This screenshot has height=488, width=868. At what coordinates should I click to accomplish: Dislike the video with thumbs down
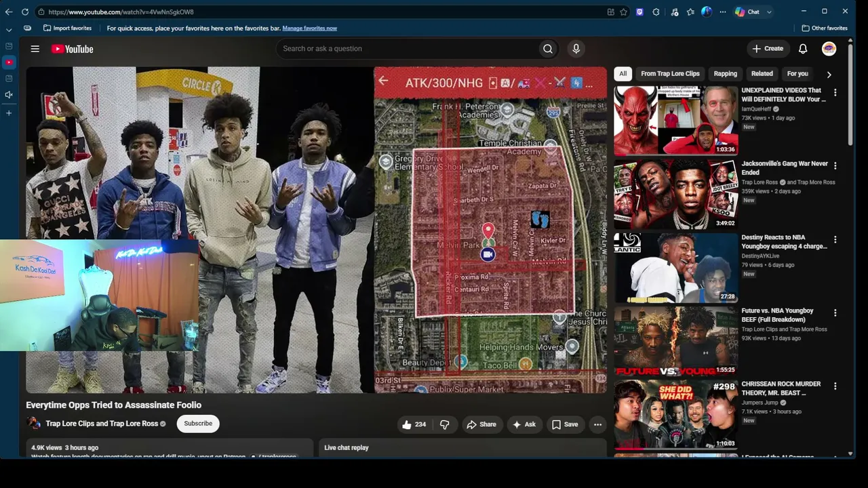tap(445, 424)
